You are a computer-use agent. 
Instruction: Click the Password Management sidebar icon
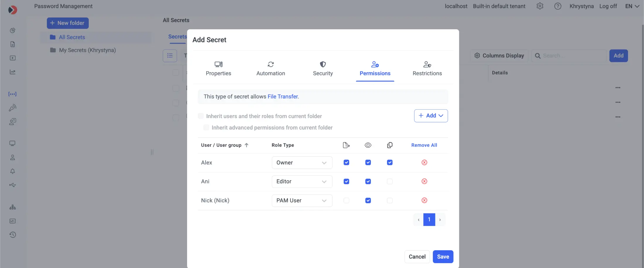point(12,94)
